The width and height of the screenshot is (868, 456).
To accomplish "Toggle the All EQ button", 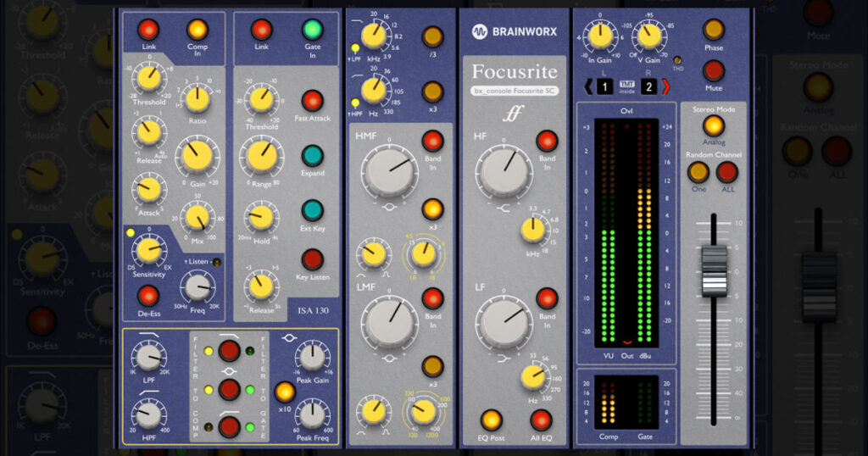I will click(541, 420).
